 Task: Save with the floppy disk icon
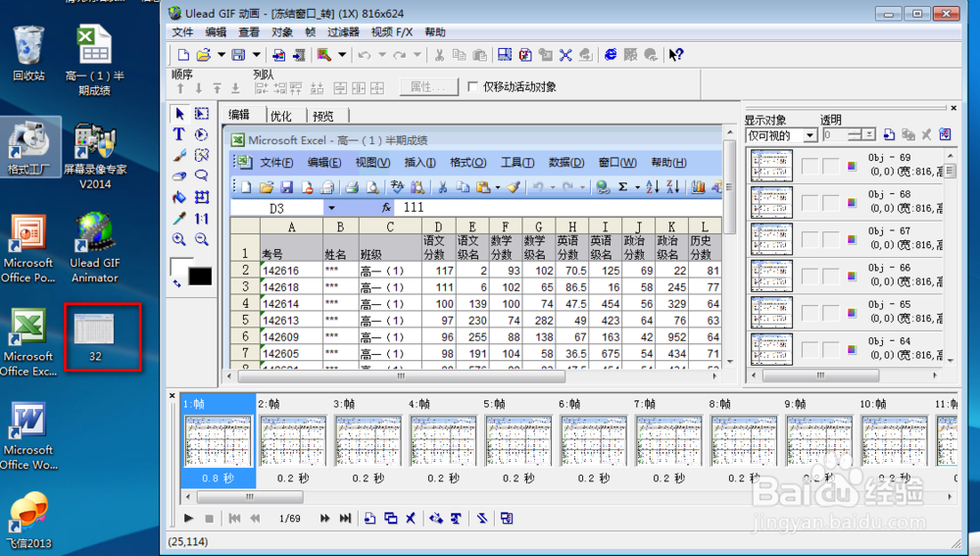pyautogui.click(x=238, y=55)
